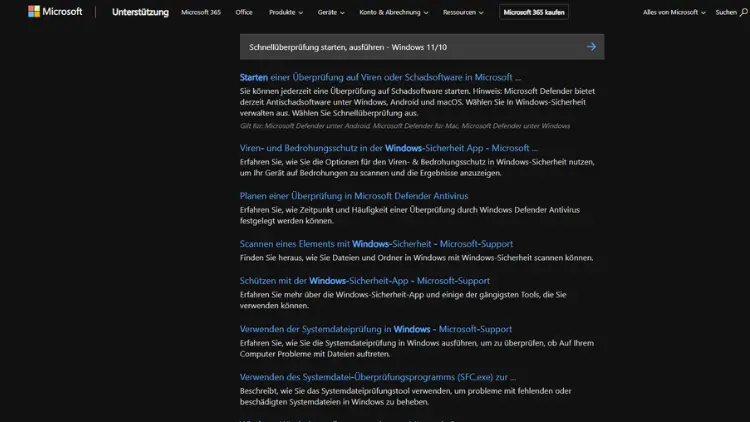Open 'Planen einer Überprüfung in Microsoft Defender Antivirus'

(x=354, y=196)
